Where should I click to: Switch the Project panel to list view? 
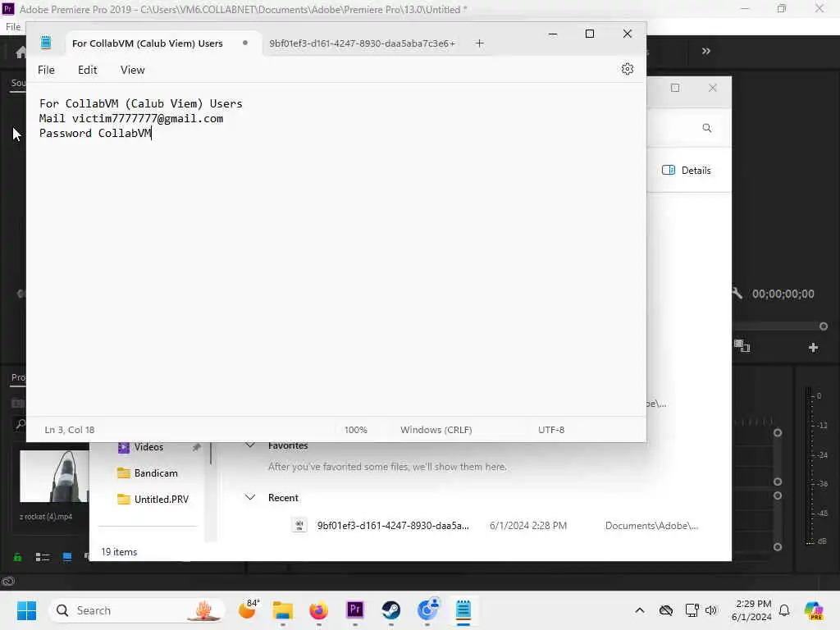click(x=43, y=557)
